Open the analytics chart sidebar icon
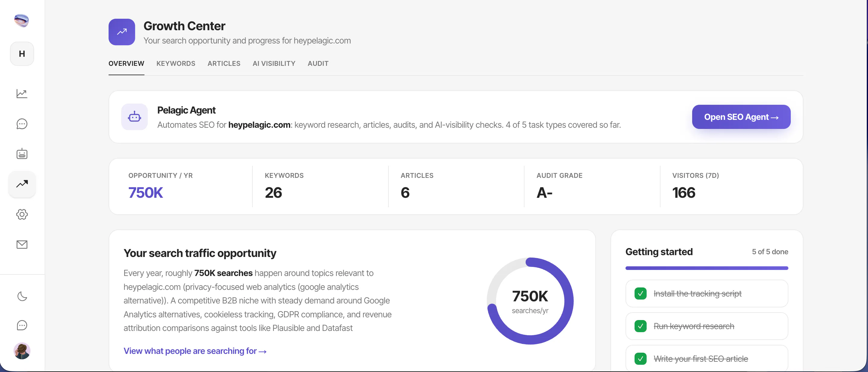Screen dimensions: 868x372 (22, 93)
